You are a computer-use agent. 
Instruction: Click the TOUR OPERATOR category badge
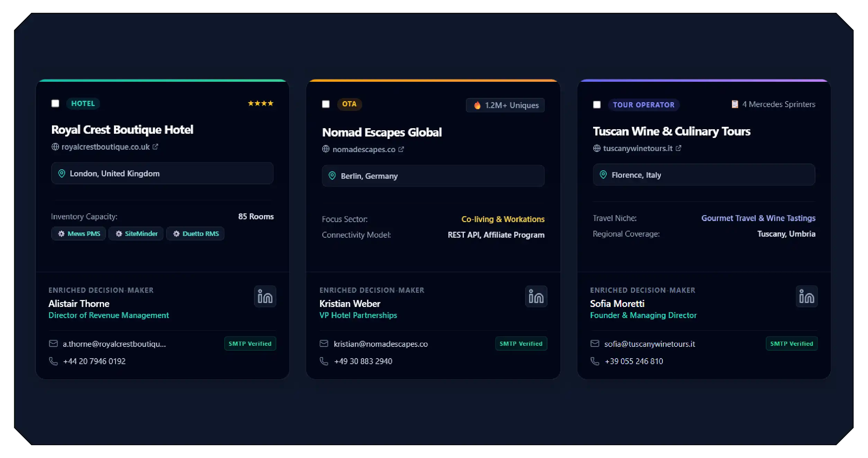click(644, 105)
